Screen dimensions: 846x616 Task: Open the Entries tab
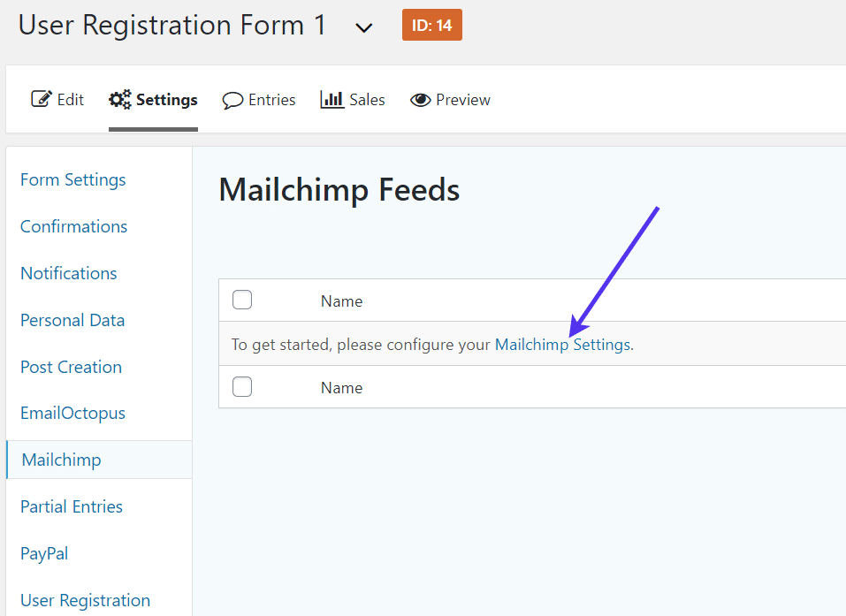(271, 100)
